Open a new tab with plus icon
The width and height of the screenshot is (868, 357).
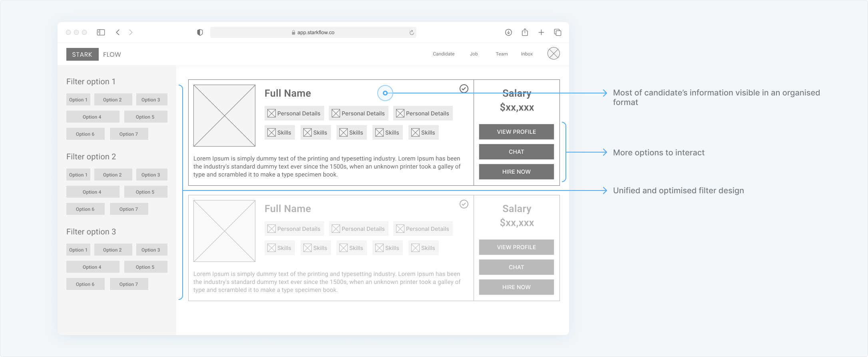tap(541, 32)
